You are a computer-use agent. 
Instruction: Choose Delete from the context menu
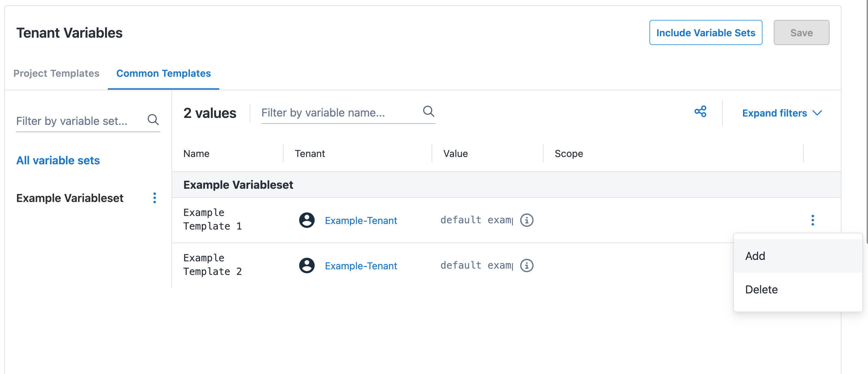(761, 289)
